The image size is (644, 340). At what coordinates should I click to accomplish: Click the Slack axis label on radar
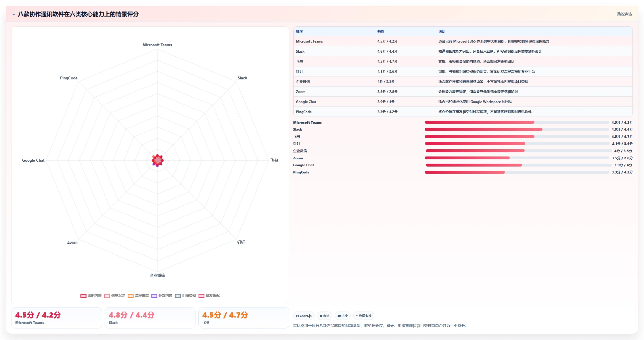242,78
